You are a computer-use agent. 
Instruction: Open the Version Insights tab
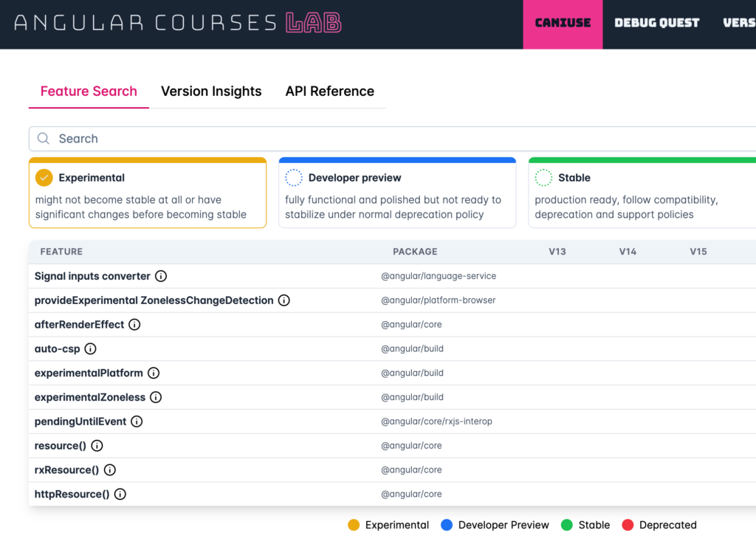tap(211, 91)
